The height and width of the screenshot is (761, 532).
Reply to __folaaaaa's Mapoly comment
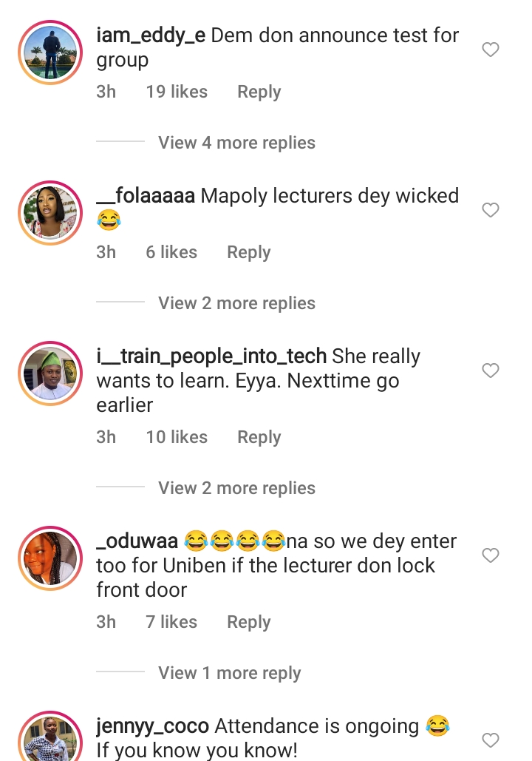(x=249, y=253)
